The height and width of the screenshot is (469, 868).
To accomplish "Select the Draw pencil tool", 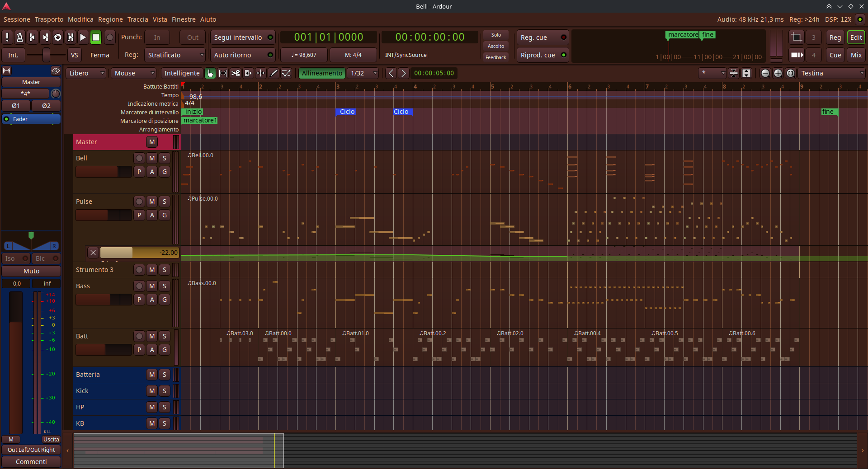I will pyautogui.click(x=274, y=73).
